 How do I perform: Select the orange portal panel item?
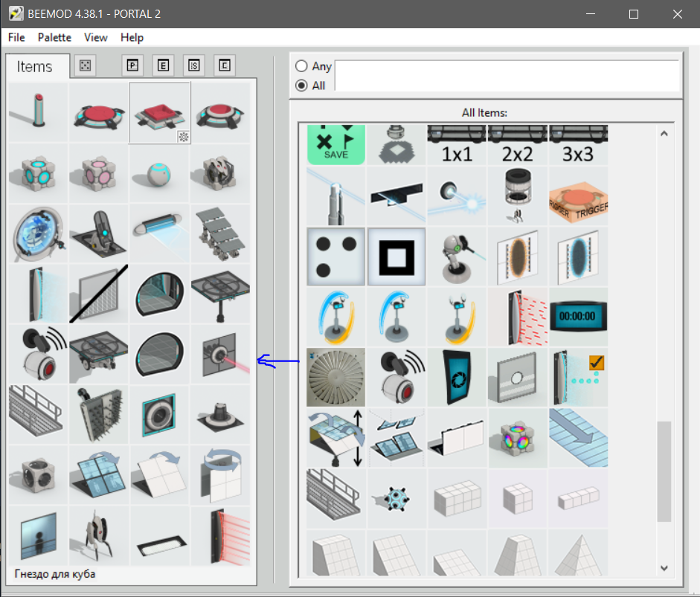518,256
